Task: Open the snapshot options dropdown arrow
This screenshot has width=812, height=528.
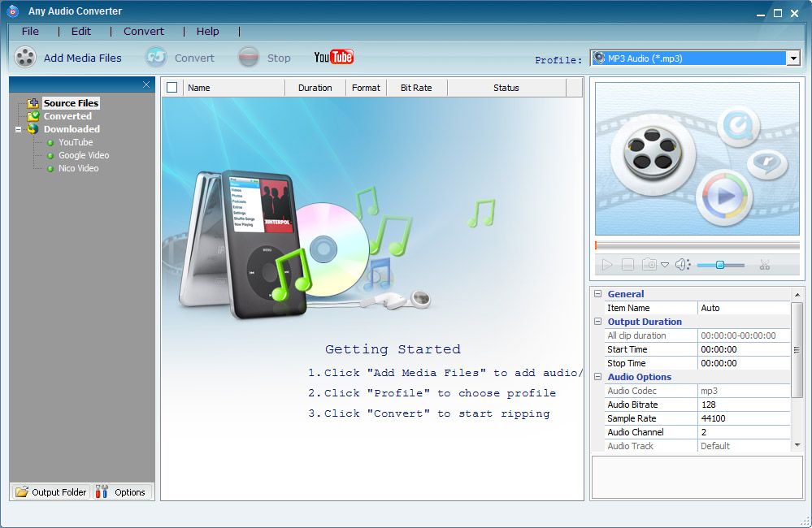Action: (665, 265)
